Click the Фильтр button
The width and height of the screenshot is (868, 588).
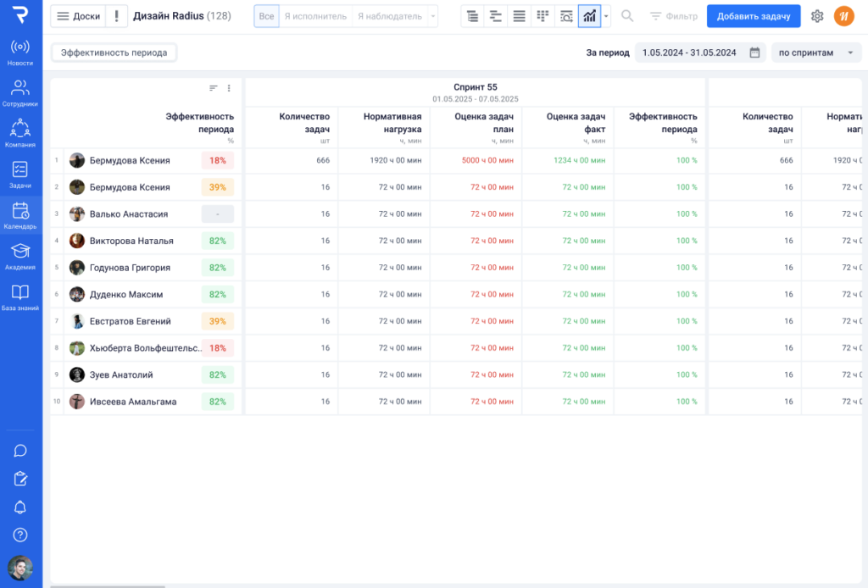tap(673, 16)
